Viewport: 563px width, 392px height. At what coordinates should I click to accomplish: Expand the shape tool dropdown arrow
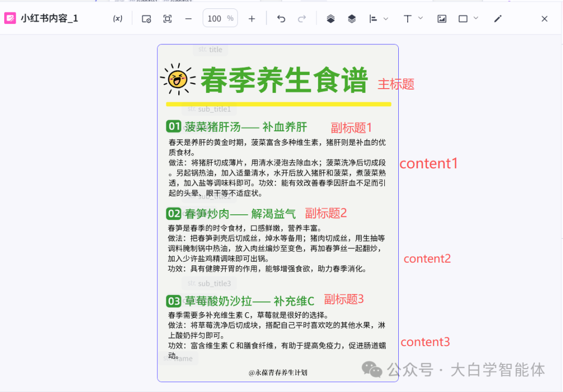tap(476, 18)
